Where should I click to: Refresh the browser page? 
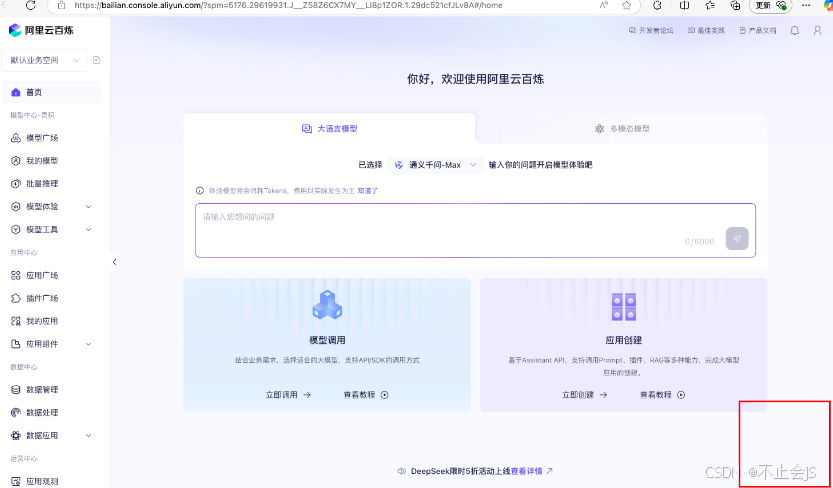pos(30,5)
